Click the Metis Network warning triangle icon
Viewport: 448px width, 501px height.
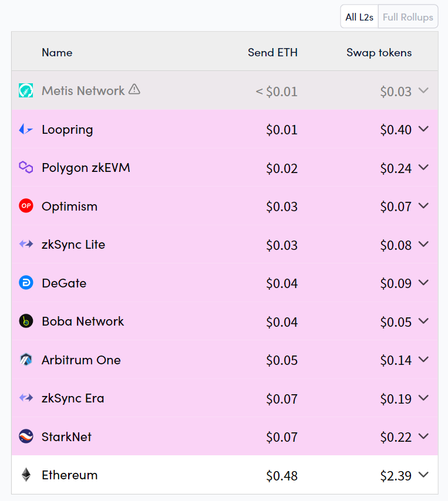134,90
